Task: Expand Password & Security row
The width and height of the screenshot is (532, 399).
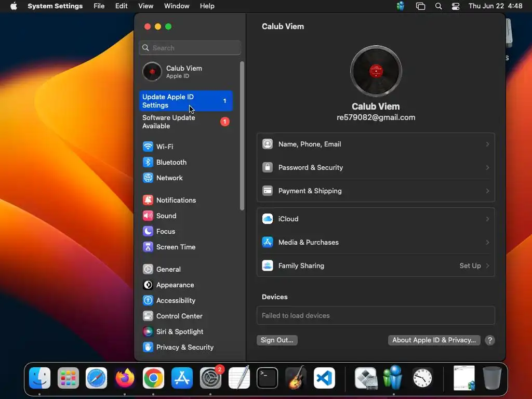Action: point(376,168)
